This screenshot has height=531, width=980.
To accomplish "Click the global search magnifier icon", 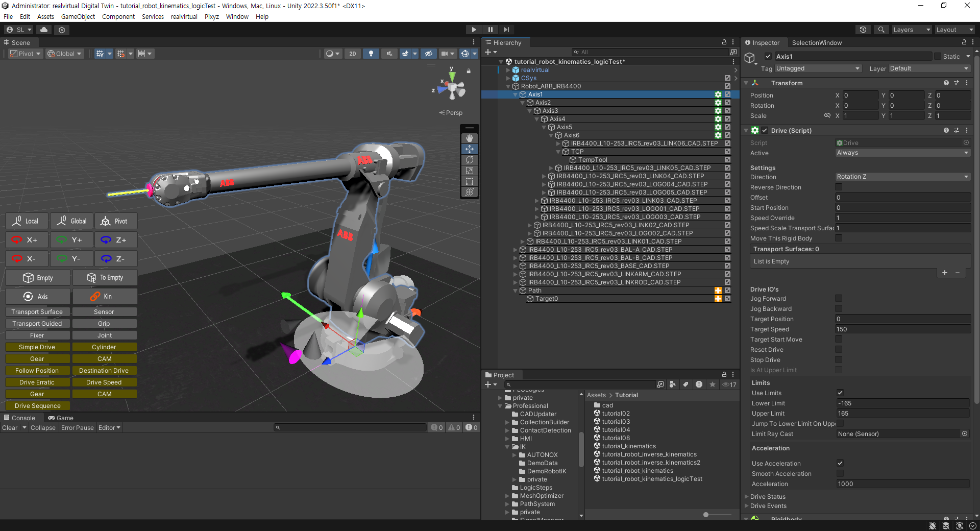I will click(x=881, y=30).
